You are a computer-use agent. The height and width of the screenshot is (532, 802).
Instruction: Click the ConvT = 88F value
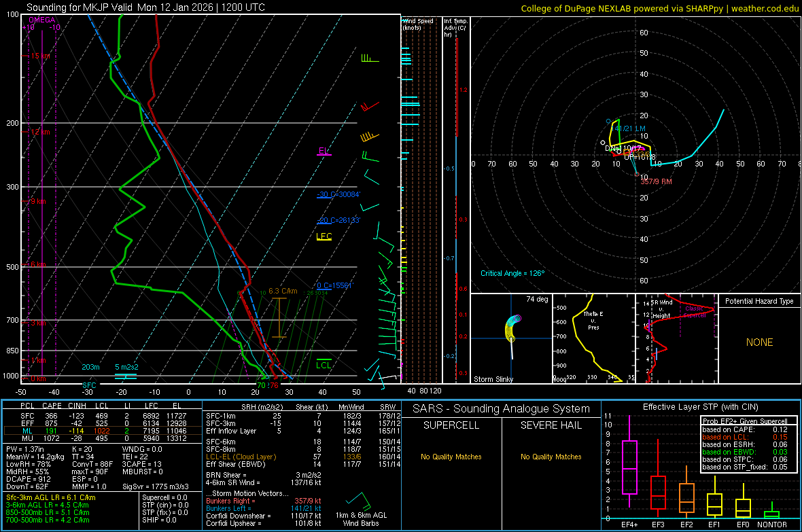coord(92,465)
